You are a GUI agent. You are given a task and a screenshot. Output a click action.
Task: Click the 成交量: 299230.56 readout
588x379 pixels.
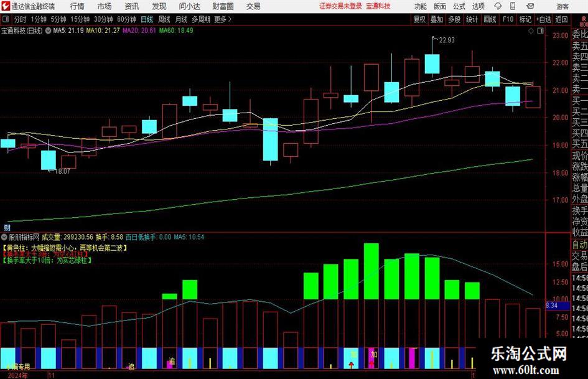coord(67,237)
